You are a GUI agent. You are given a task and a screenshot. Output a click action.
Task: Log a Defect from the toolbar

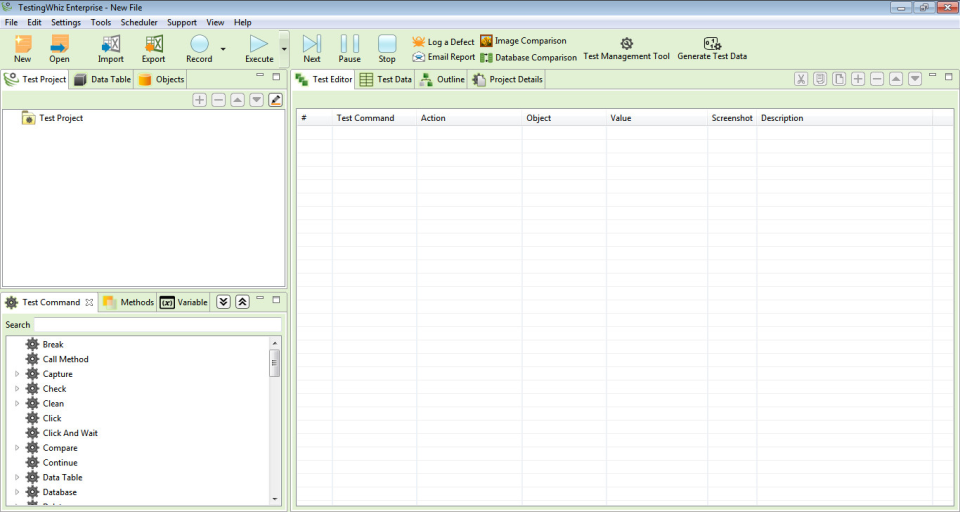coord(443,42)
